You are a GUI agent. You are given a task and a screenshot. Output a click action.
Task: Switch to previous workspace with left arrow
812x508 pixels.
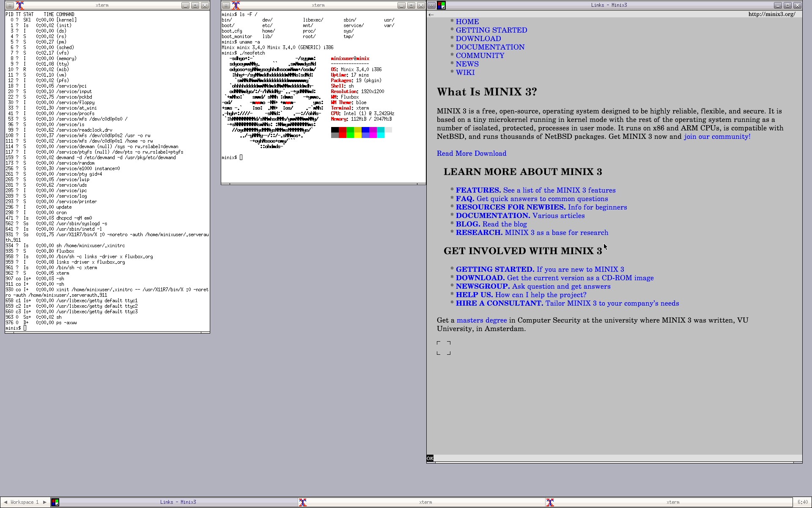click(5, 502)
